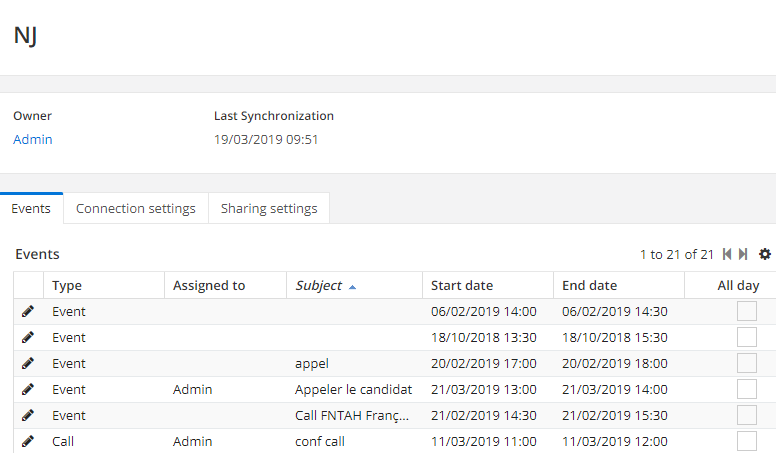
Task: Click pencil icon for 18/10/2018 event
Action: [28, 337]
